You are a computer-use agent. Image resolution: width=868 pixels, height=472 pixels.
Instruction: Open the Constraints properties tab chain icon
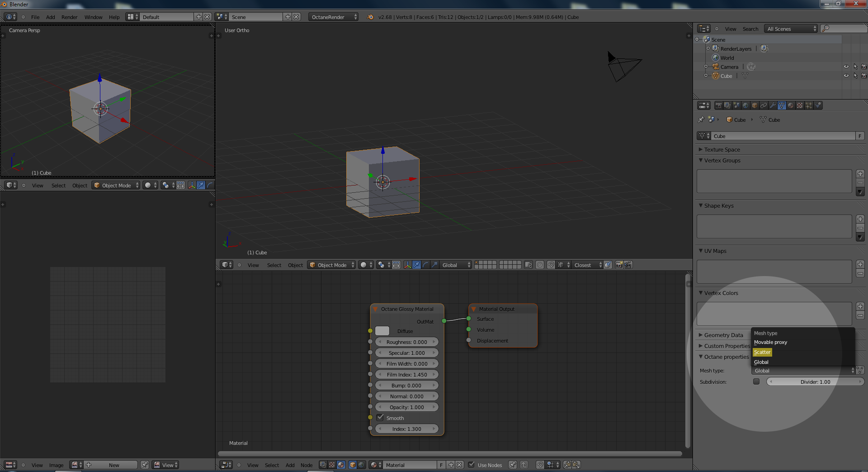pos(764,105)
